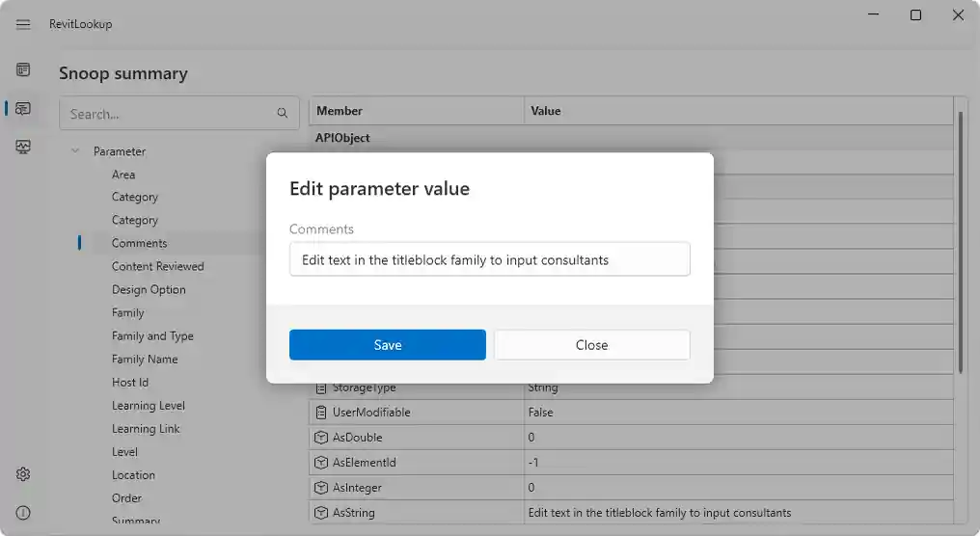Click the Comments text input field
The width and height of the screenshot is (980, 536).
click(489, 259)
